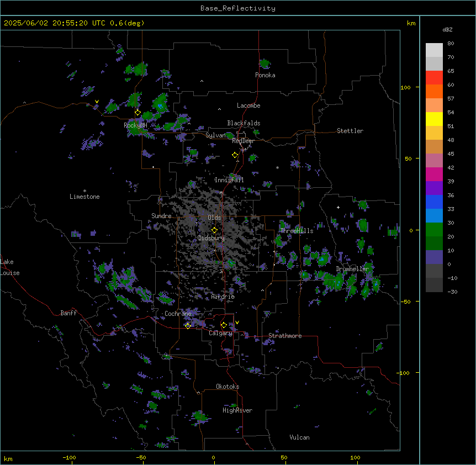The image size is (476, 465).
Task: Pick the red 60-65 dBZ legend swatch
Action: (434, 78)
